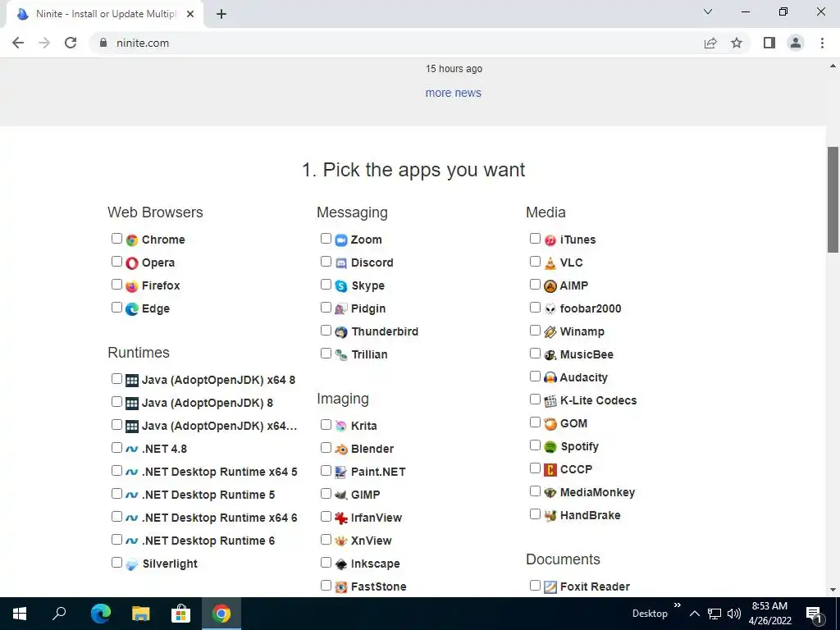
Task: Check the Foxit Reader checkbox
Action: tap(535, 586)
